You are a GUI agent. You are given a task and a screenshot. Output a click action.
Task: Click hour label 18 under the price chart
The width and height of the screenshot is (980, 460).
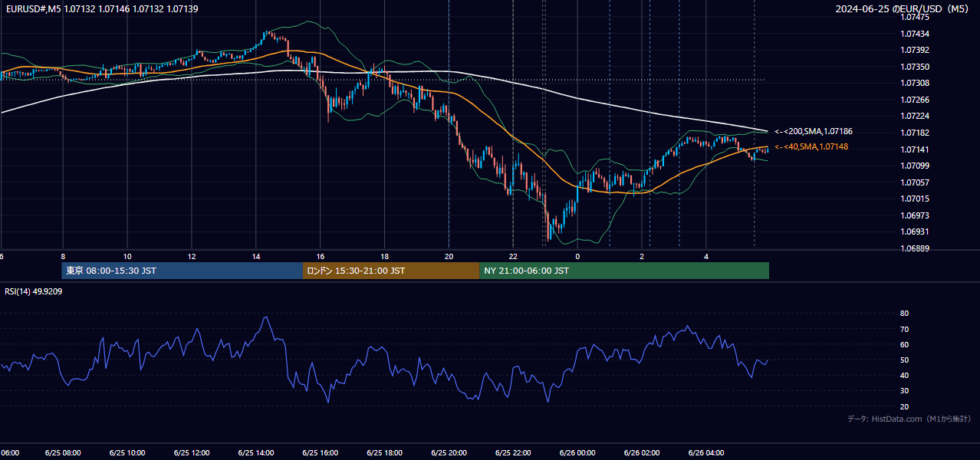coord(385,256)
